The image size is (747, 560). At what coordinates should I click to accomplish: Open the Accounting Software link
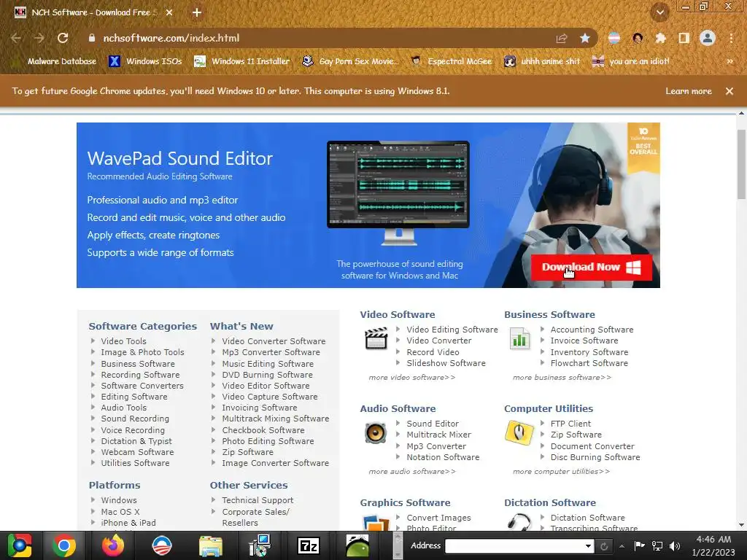tap(592, 330)
